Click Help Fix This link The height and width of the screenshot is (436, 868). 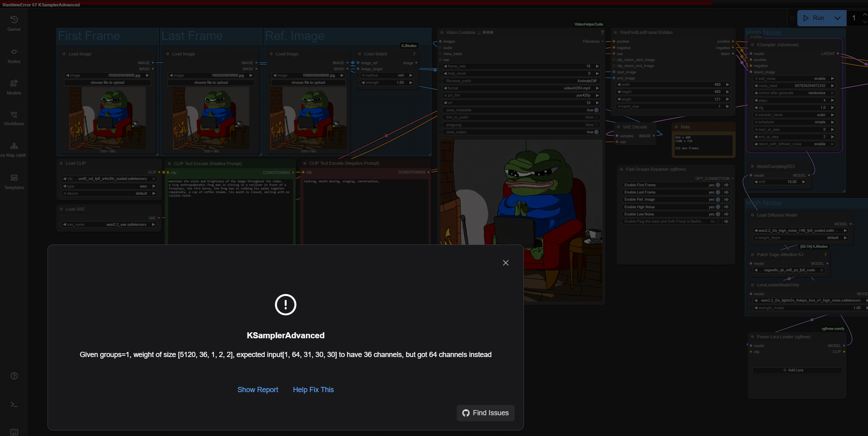coord(313,390)
